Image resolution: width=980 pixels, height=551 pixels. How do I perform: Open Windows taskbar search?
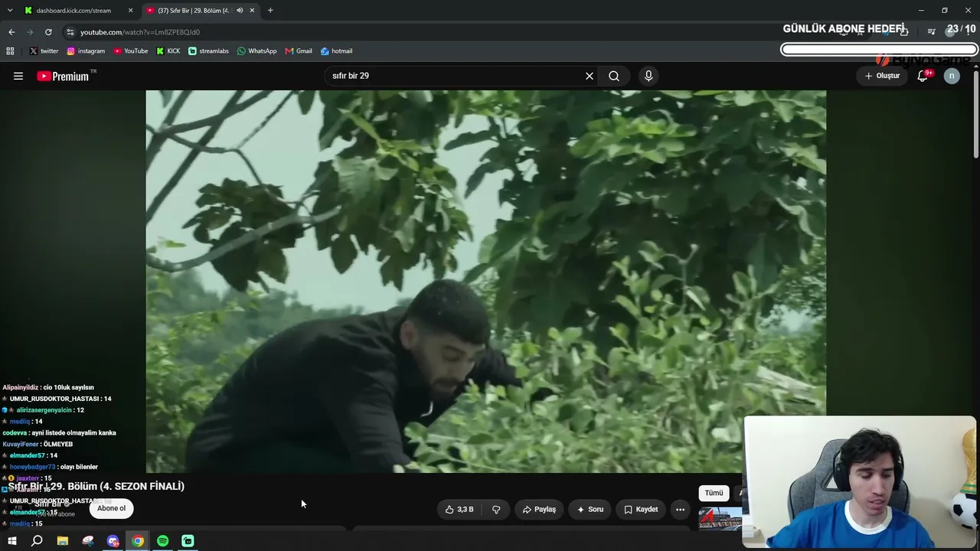[37, 541]
